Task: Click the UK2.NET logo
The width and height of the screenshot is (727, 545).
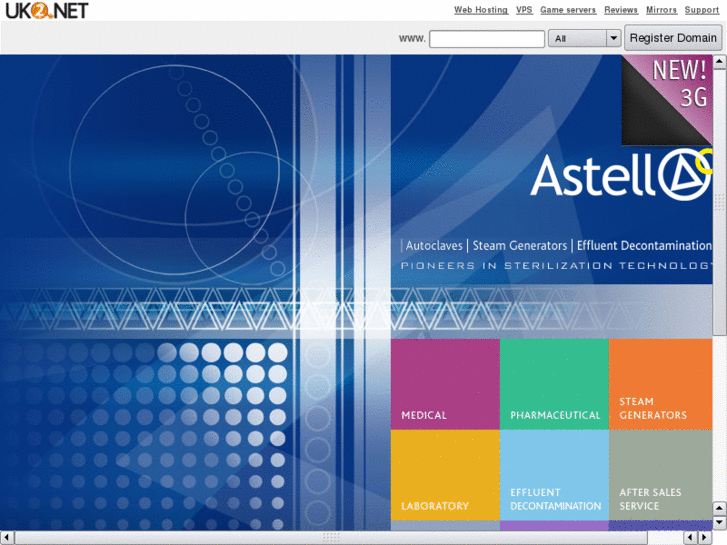Action: point(46,10)
